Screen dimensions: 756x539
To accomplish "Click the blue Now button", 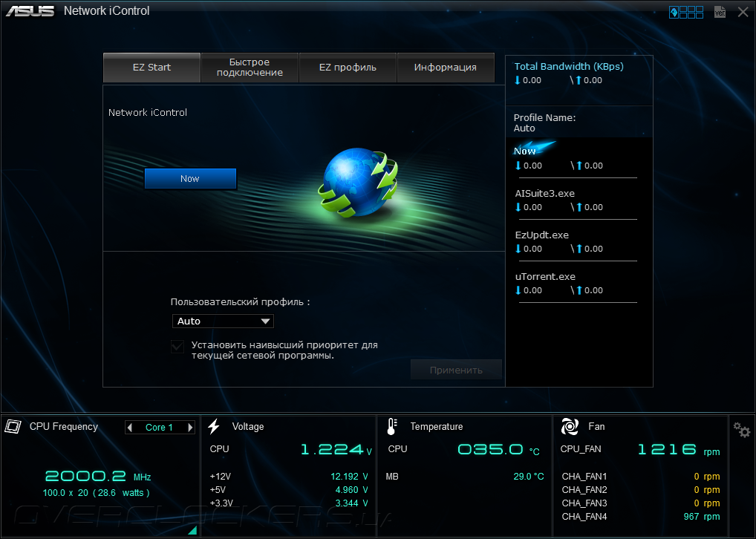I will 190,178.
